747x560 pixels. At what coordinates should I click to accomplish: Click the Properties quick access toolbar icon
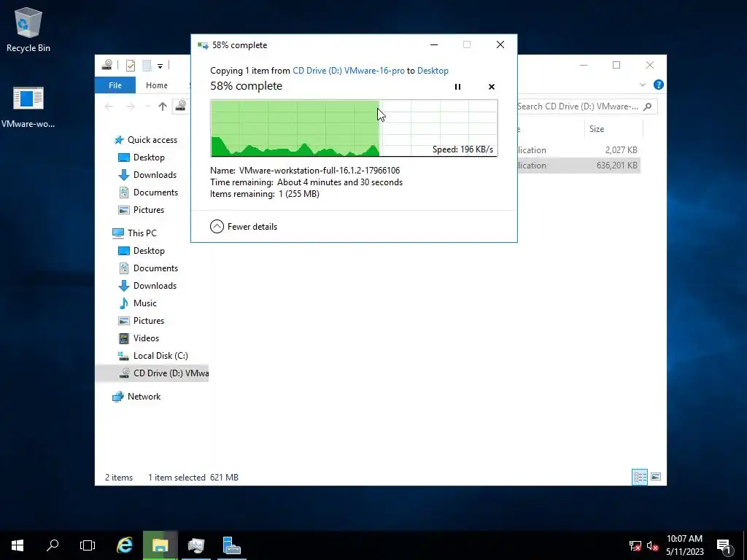click(131, 65)
